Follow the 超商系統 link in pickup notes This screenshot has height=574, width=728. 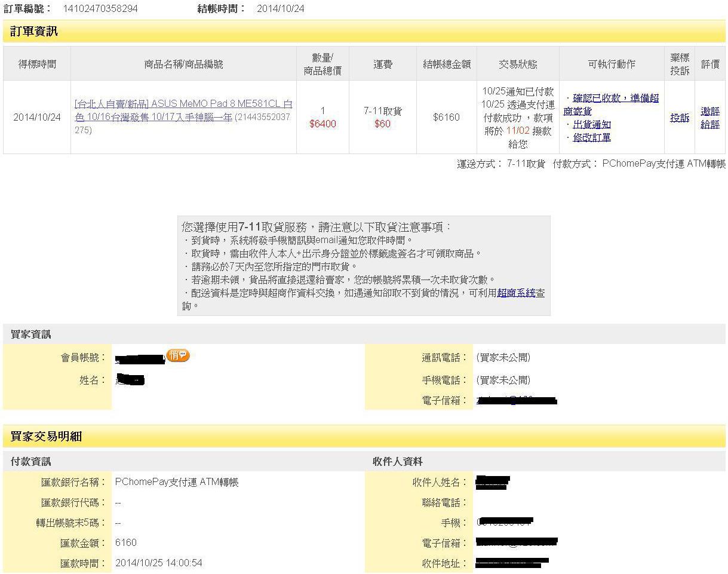516,293
